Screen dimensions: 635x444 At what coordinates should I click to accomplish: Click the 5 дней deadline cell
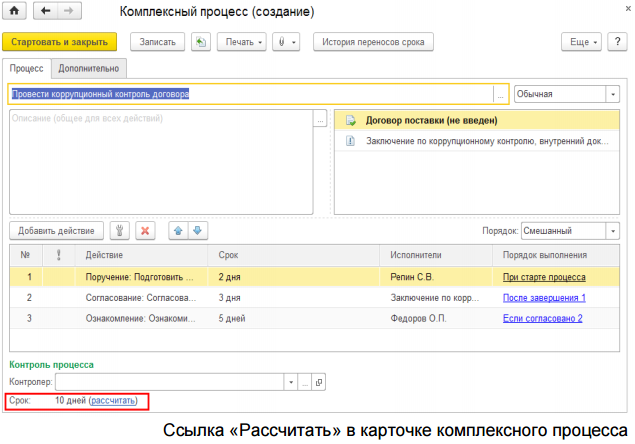(294, 318)
